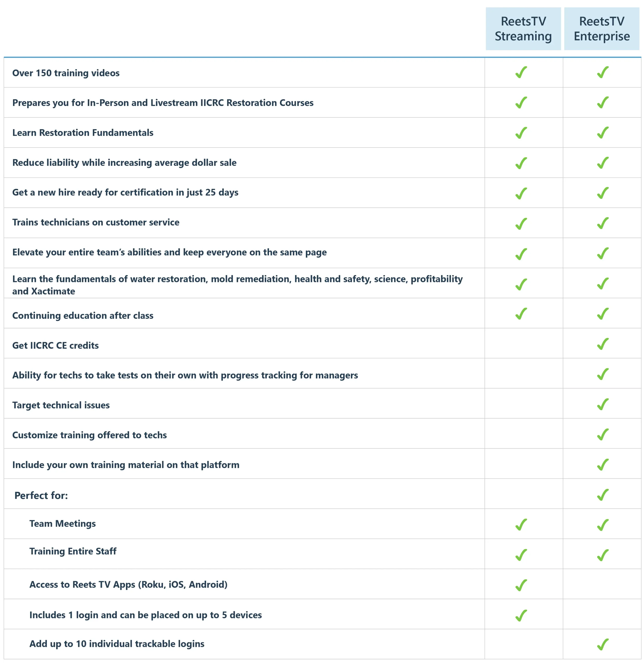This screenshot has height=663, width=644.
Task: Click Streaming checkmark for Access to Reets TV Apps
Action: [x=521, y=585]
